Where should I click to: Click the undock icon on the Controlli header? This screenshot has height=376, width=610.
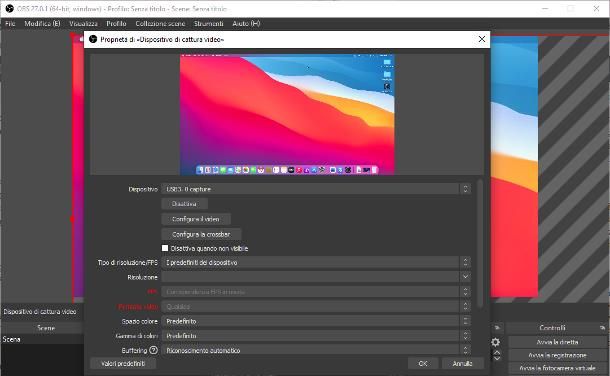click(x=603, y=328)
